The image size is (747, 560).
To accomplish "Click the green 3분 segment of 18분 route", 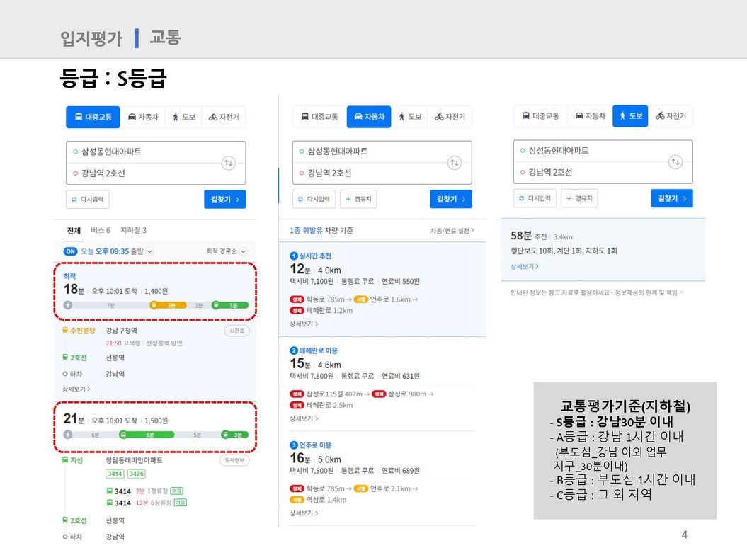I will (x=230, y=305).
